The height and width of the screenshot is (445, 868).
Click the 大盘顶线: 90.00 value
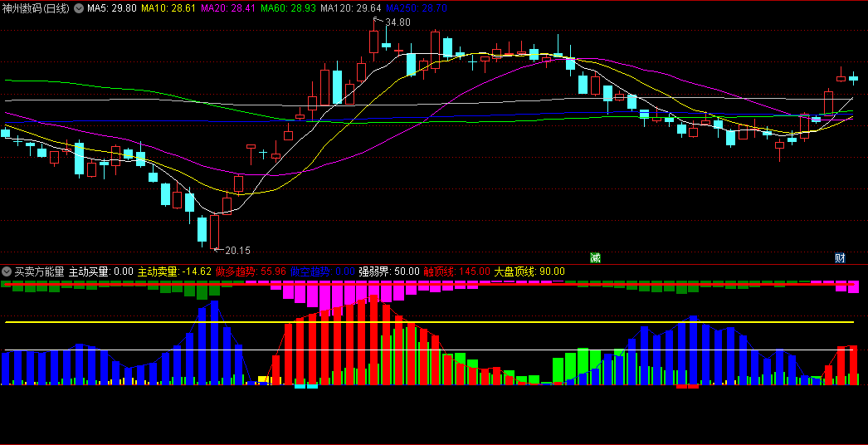coord(529,271)
